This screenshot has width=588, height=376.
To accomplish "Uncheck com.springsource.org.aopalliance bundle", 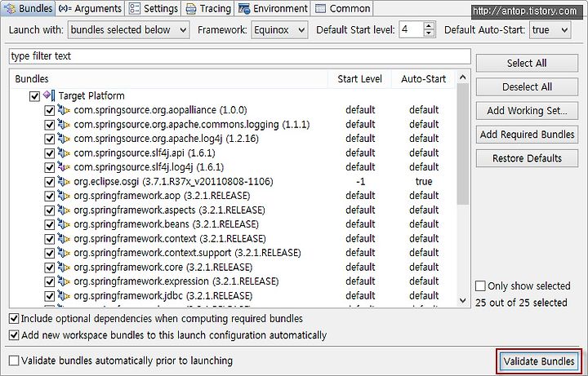I will click(50, 110).
